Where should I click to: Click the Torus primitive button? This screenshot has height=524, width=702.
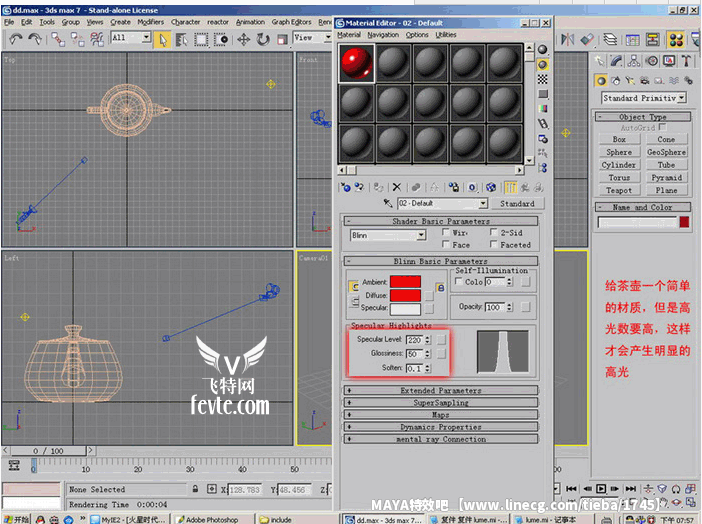619,178
